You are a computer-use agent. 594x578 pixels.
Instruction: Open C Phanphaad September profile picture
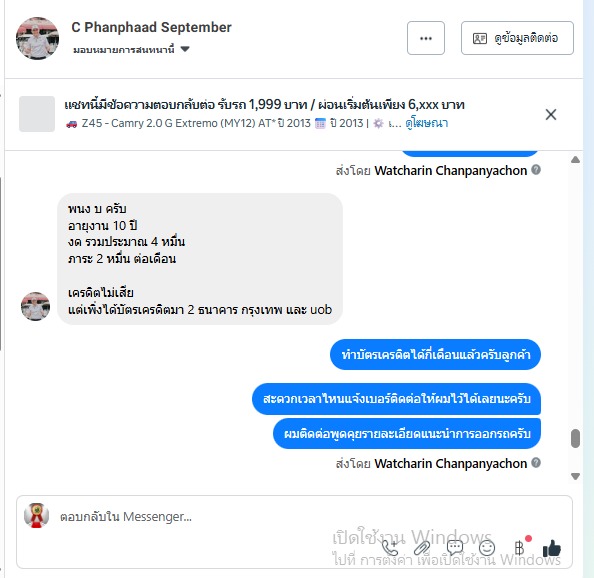point(37,38)
